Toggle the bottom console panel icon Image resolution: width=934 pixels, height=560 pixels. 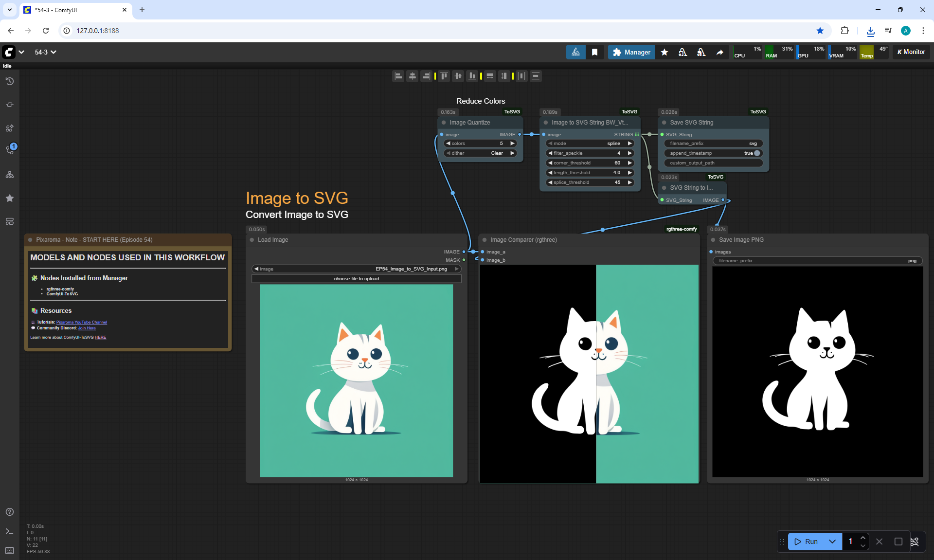pos(10,531)
